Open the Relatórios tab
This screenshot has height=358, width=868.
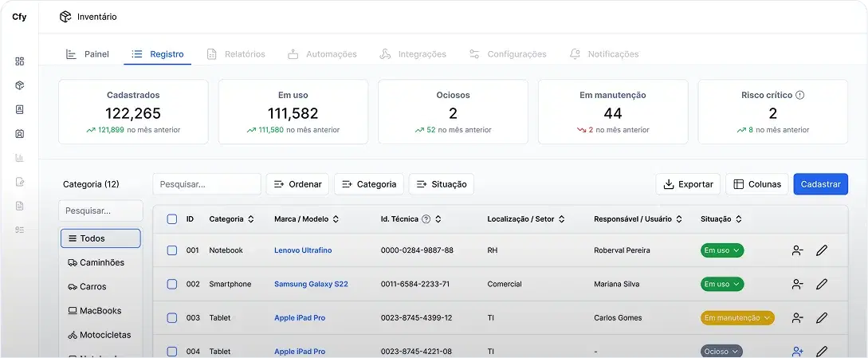236,54
